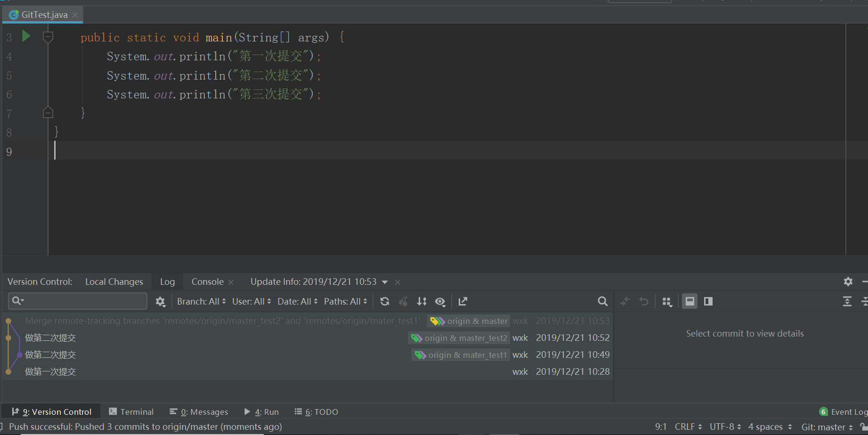Toggle preview diff panel button
The image size is (868, 435).
tap(690, 301)
